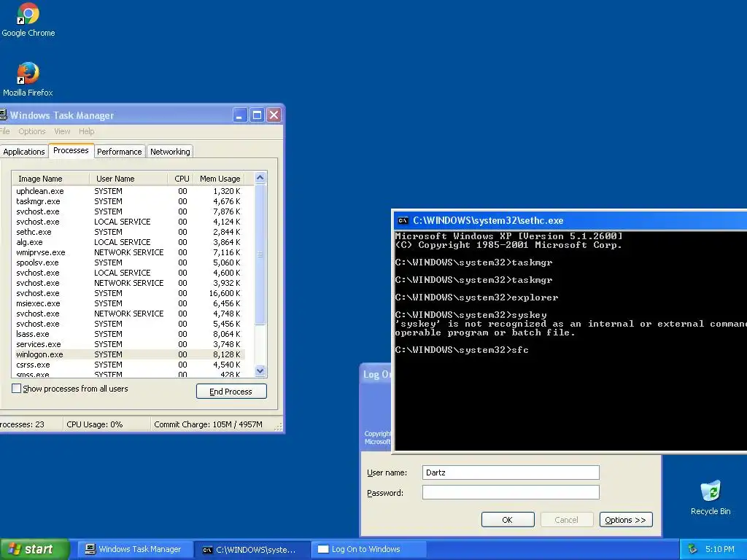Switch to the Applications tab
The image size is (747, 560).
point(24,152)
